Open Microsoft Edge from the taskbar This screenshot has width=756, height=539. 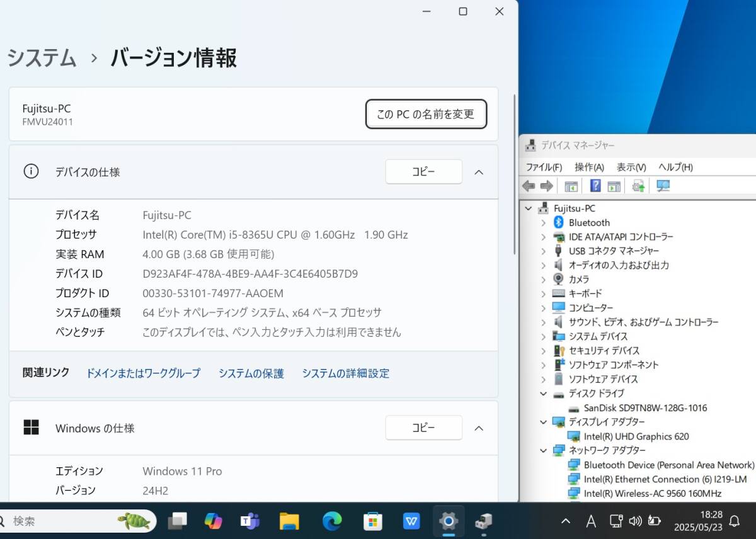[332, 521]
